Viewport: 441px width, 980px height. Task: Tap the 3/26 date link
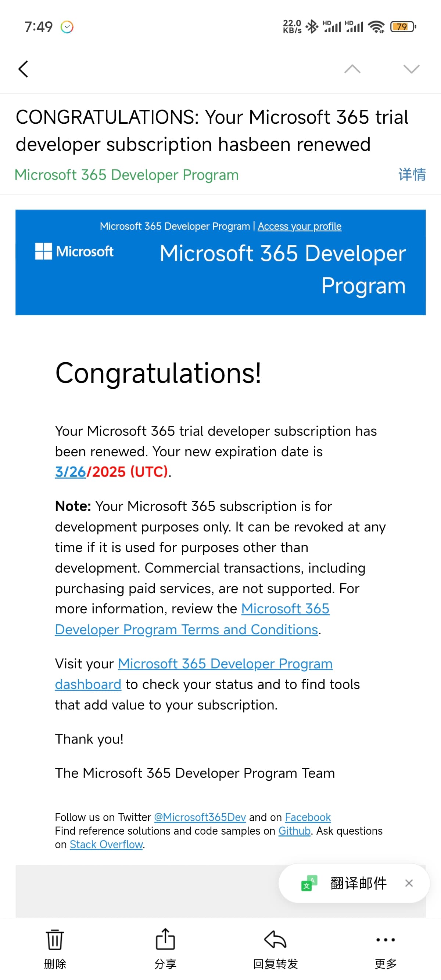click(71, 472)
